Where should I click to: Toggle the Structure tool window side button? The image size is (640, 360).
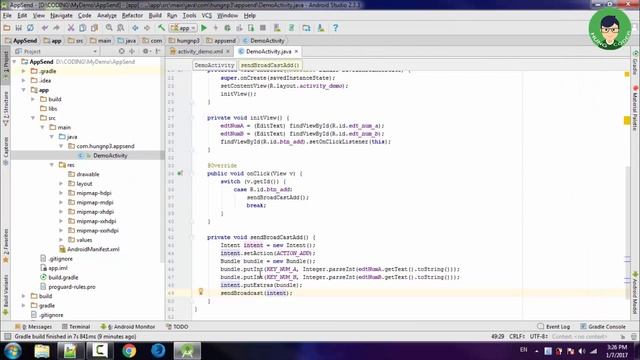click(x=6, y=108)
